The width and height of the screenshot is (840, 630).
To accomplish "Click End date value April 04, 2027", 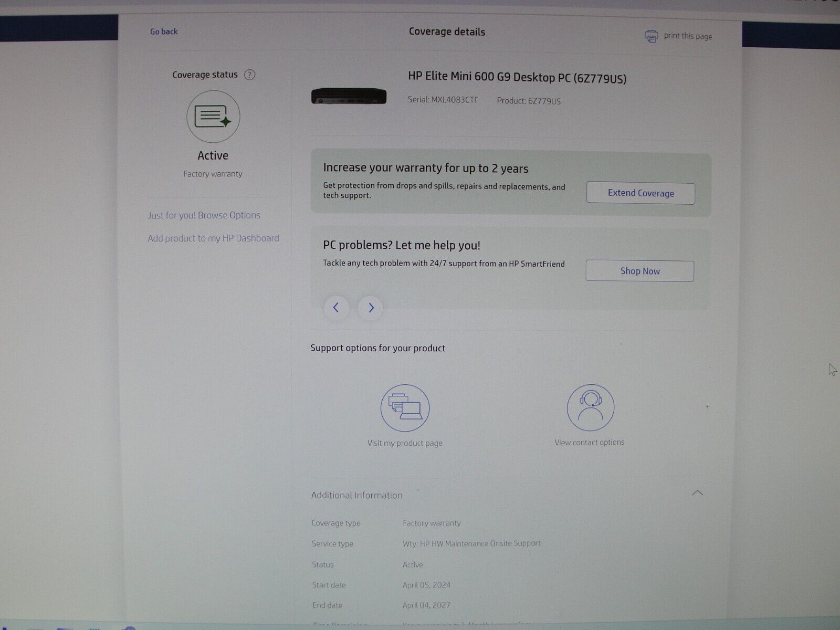I will 427,605.
